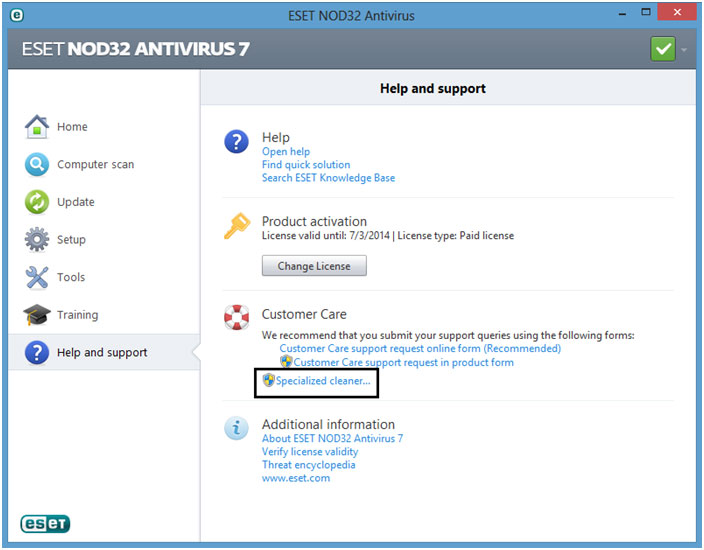Close the ESET NOD32 Antivirus window

point(677,12)
